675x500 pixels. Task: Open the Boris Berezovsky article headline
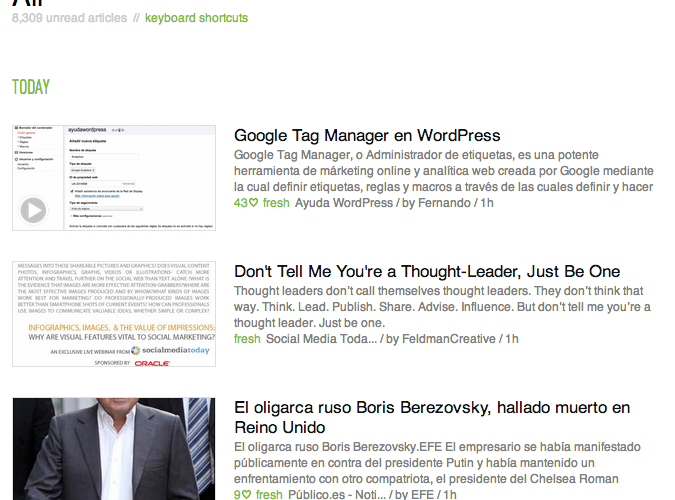(x=432, y=407)
